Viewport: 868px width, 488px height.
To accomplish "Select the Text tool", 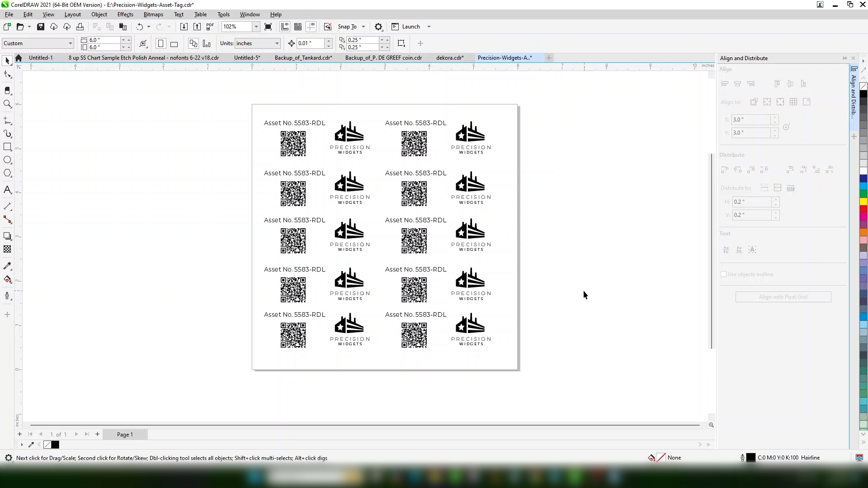I will click(7, 189).
